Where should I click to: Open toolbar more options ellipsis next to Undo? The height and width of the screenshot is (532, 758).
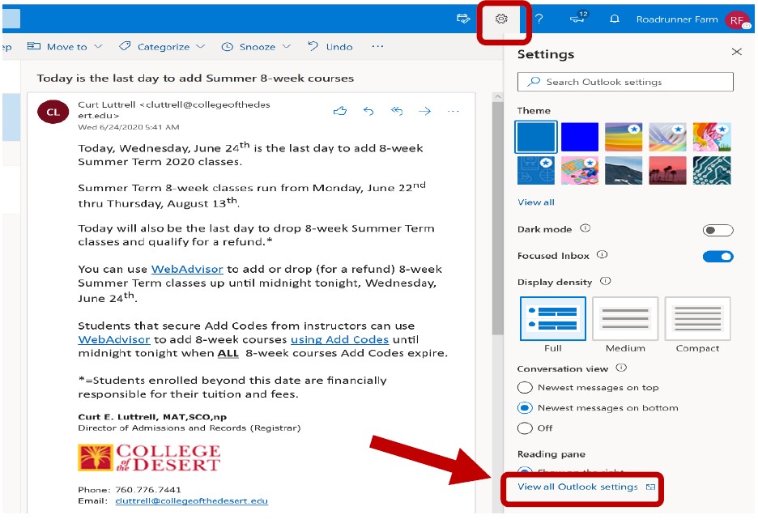377,46
